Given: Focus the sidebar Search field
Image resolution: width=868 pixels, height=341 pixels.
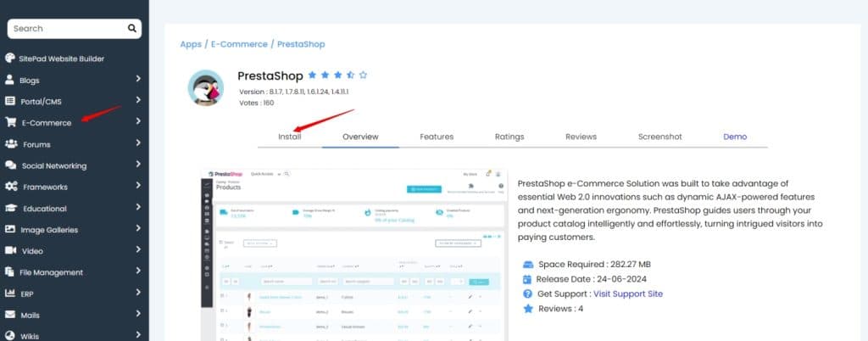Looking at the screenshot, I should (x=75, y=29).
